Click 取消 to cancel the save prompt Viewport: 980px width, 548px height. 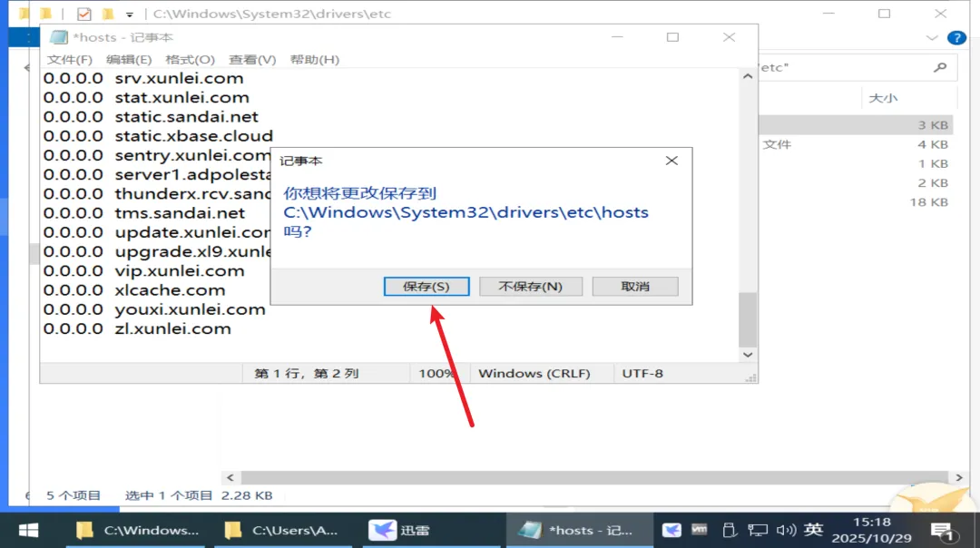pyautogui.click(x=635, y=286)
